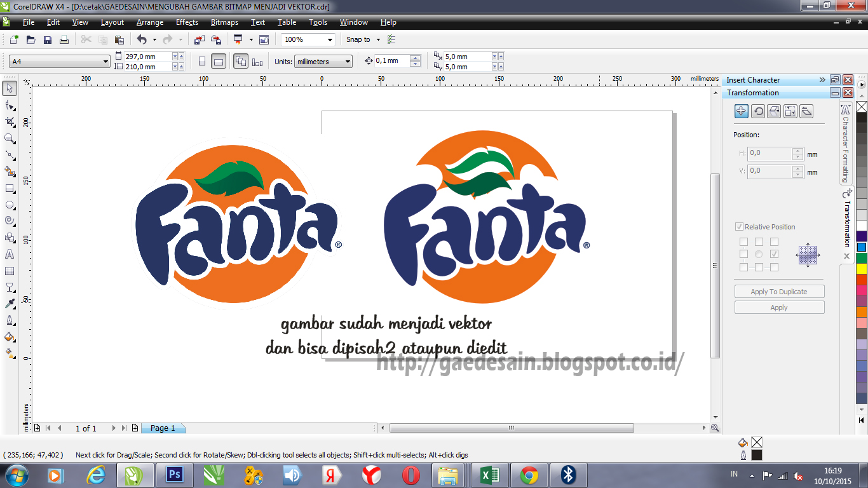Check the top-right anchor point box

(x=774, y=242)
